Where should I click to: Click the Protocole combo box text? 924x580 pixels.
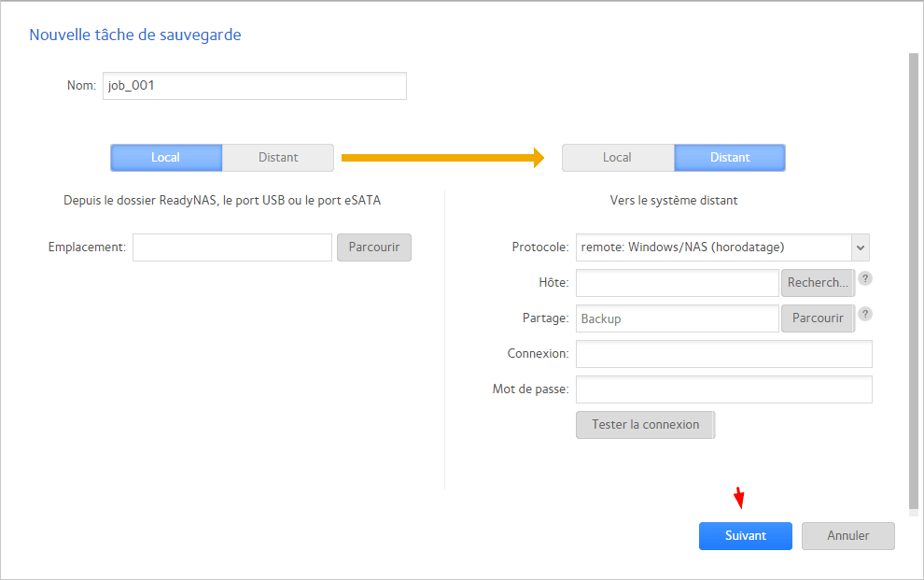click(x=713, y=248)
